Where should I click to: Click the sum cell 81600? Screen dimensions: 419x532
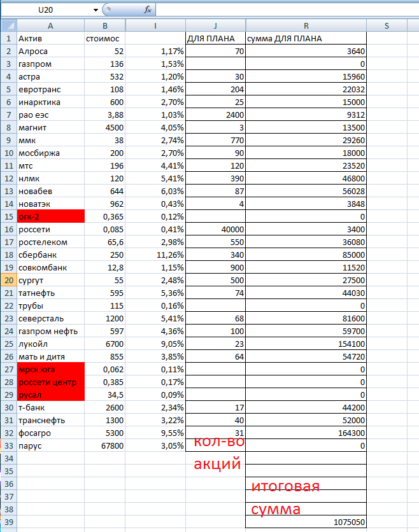[306, 318]
